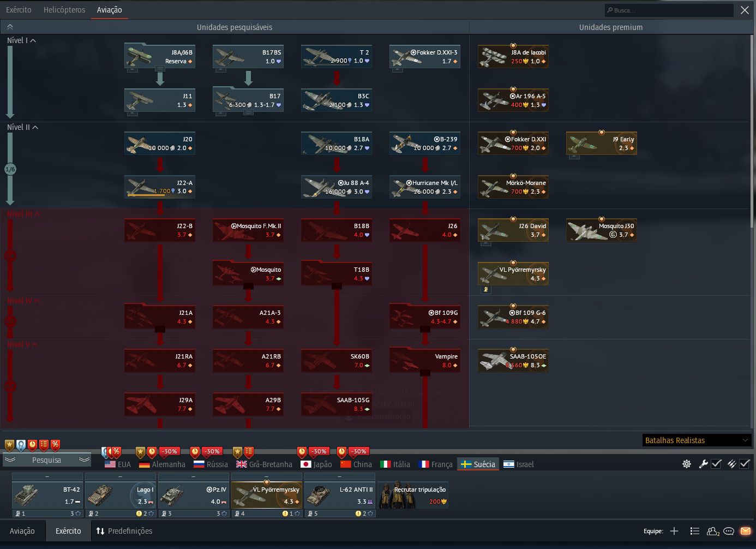Open the list icon beside Equipe plus

tap(694, 531)
